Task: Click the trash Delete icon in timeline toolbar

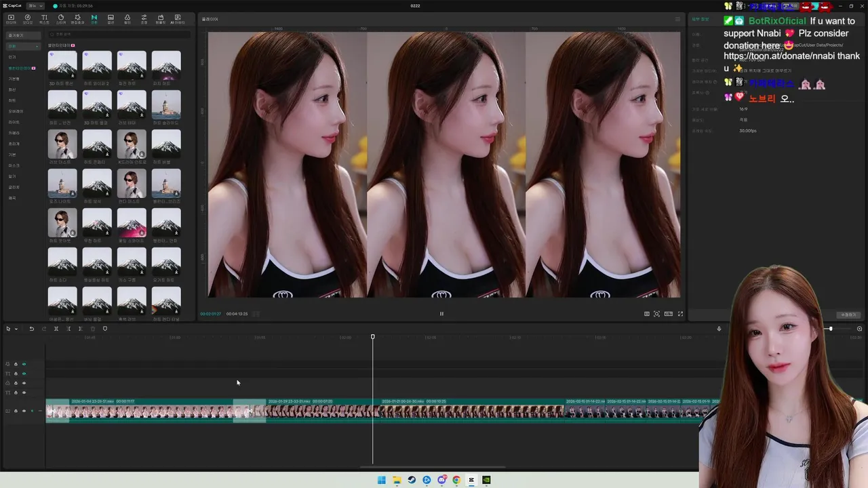Action: point(93,329)
